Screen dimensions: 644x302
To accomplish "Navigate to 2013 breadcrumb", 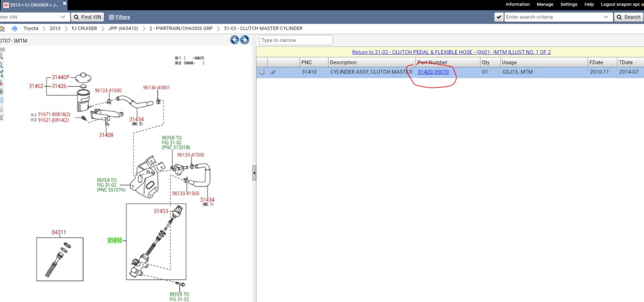I will point(55,29).
